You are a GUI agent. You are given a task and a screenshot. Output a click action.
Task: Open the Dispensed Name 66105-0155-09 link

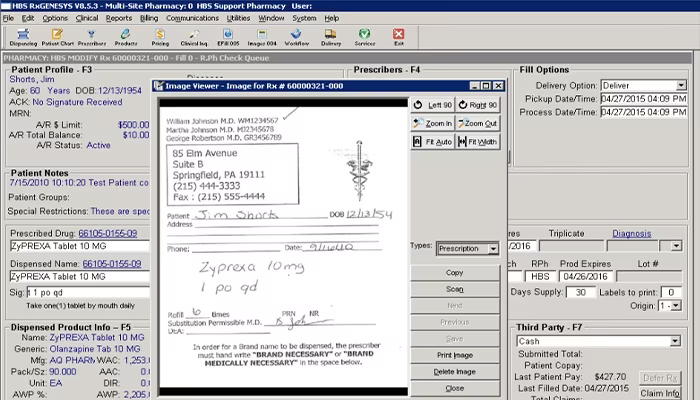coord(112,264)
